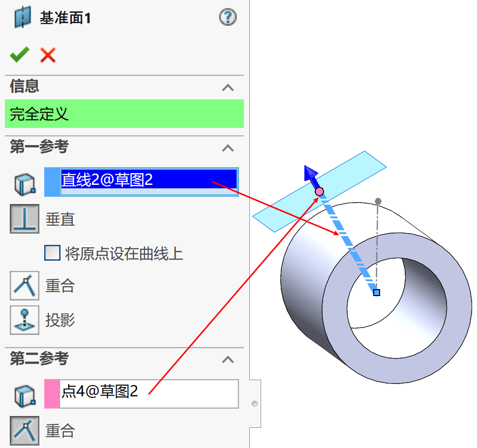
Task: Choose the 重合 icon under 第一参考
Action: click(25, 286)
